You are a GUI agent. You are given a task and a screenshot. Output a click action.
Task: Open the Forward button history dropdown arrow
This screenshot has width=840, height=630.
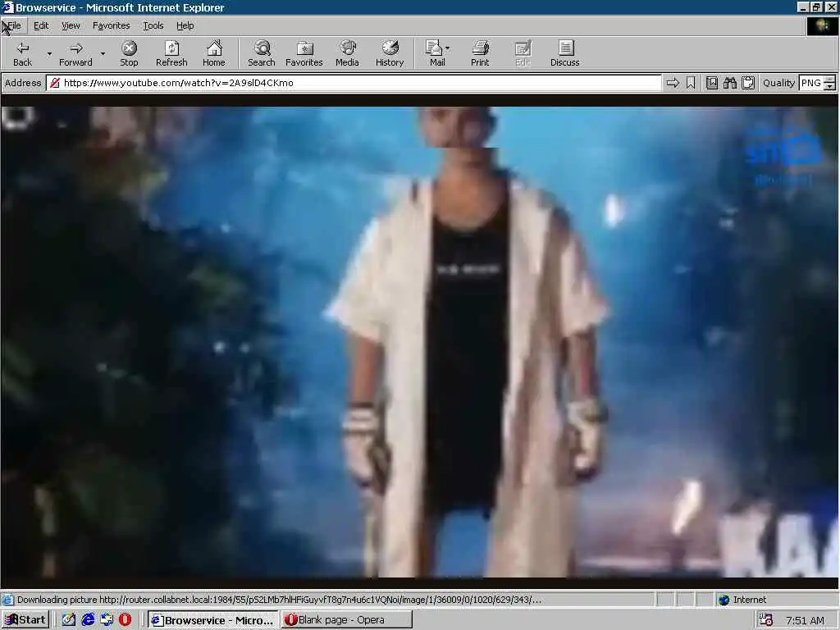click(x=103, y=53)
